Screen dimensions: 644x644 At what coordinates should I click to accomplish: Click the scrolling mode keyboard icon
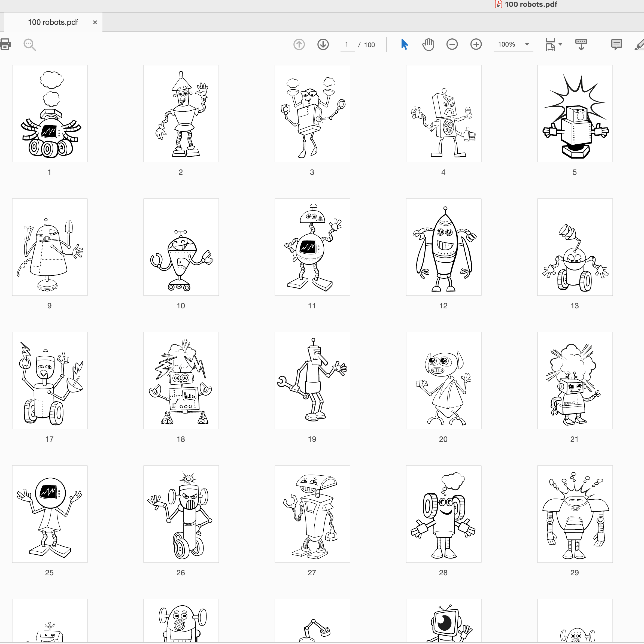coord(581,44)
